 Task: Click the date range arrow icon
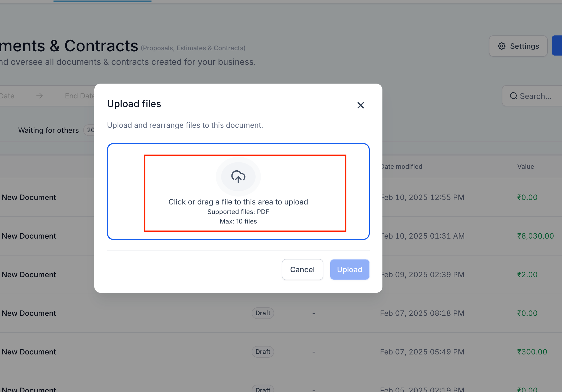point(39,96)
